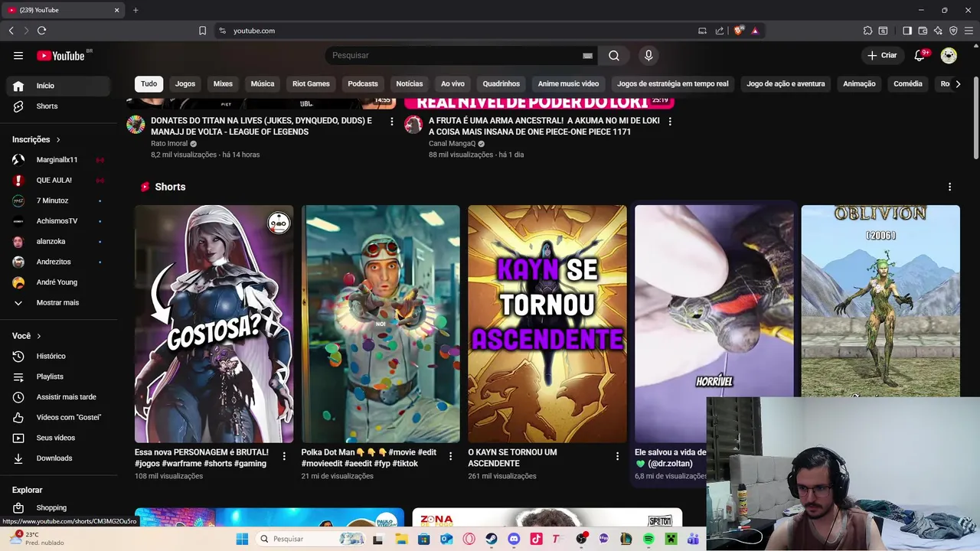980x551 pixels.
Task: Open Spotify from the taskbar
Action: (648, 539)
